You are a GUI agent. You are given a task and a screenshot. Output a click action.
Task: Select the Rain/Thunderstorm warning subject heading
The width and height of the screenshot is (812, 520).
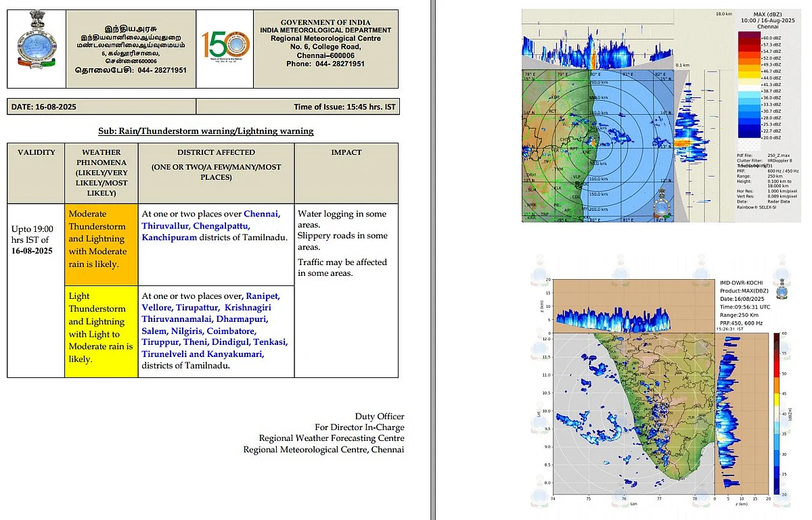(x=206, y=131)
